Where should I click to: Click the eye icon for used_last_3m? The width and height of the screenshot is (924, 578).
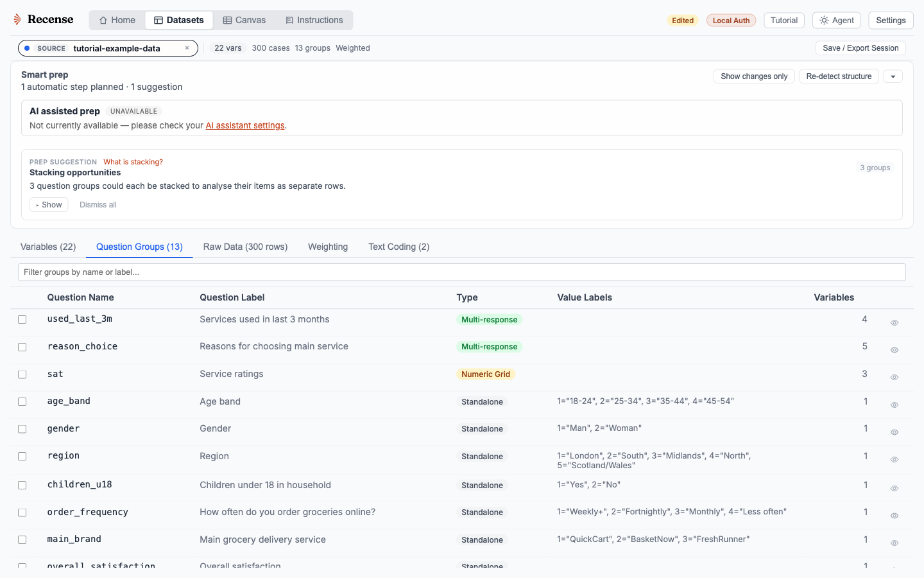tap(894, 323)
